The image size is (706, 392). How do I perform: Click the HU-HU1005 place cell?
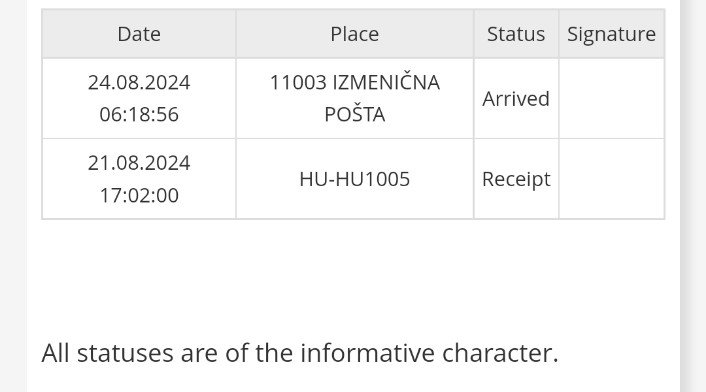(354, 179)
